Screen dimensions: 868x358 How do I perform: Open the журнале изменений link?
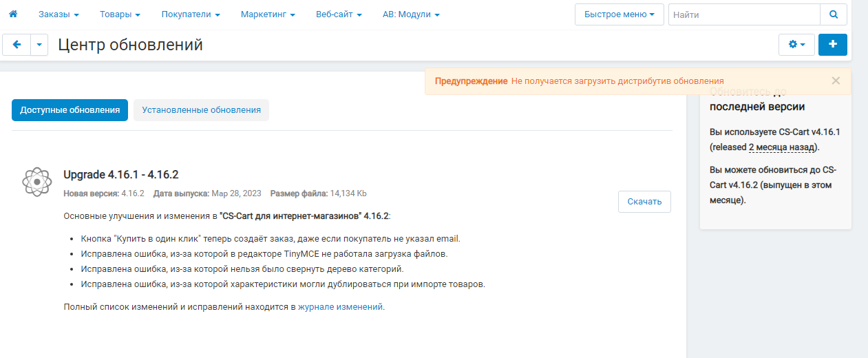[340, 307]
